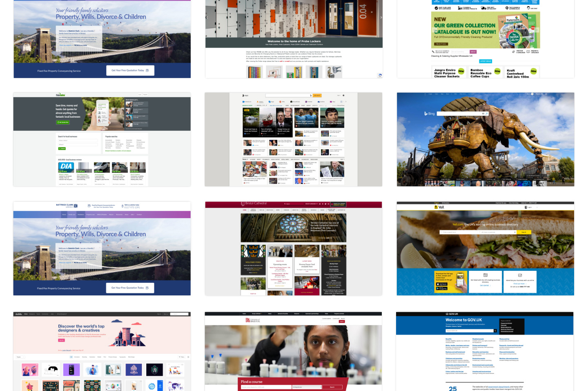Click the App Store badge on Yell
Image resolution: width=588 pixels, height=391 pixels.
coord(442,284)
